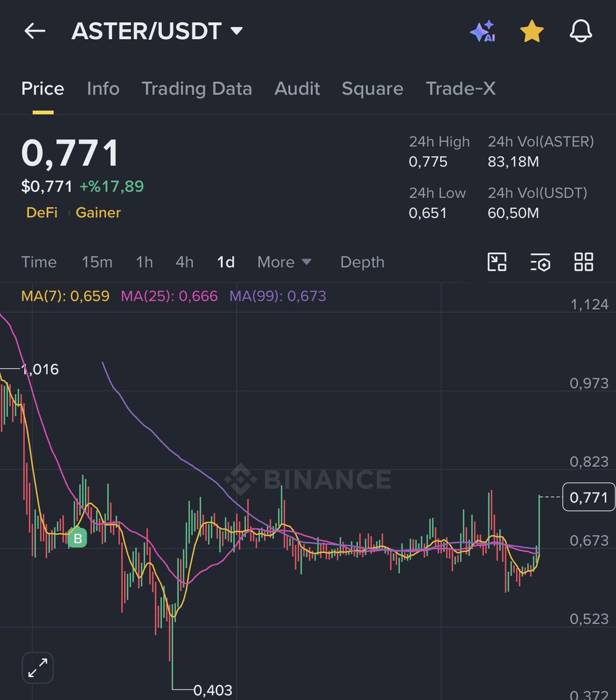Tap the current price label 0,771 on axis
This screenshot has width=616, height=700.
pos(589,497)
